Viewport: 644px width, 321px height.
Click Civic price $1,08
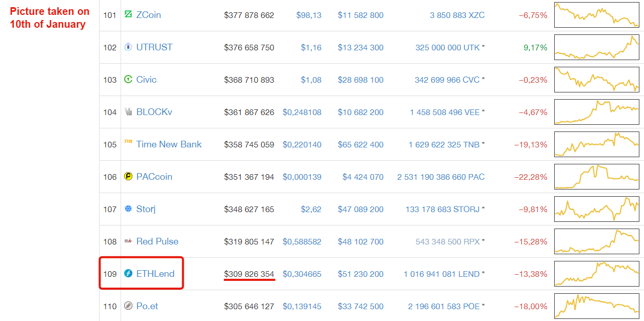click(x=311, y=80)
